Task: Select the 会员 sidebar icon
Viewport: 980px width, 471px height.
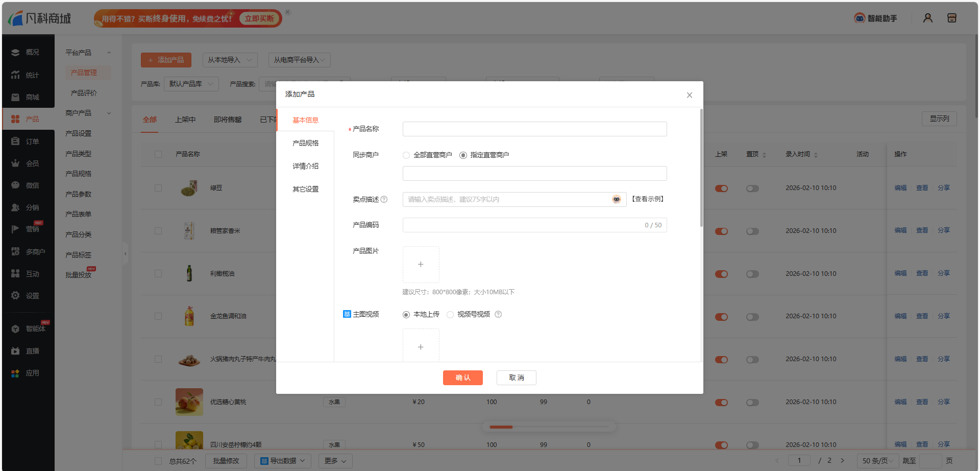Action: [29, 163]
